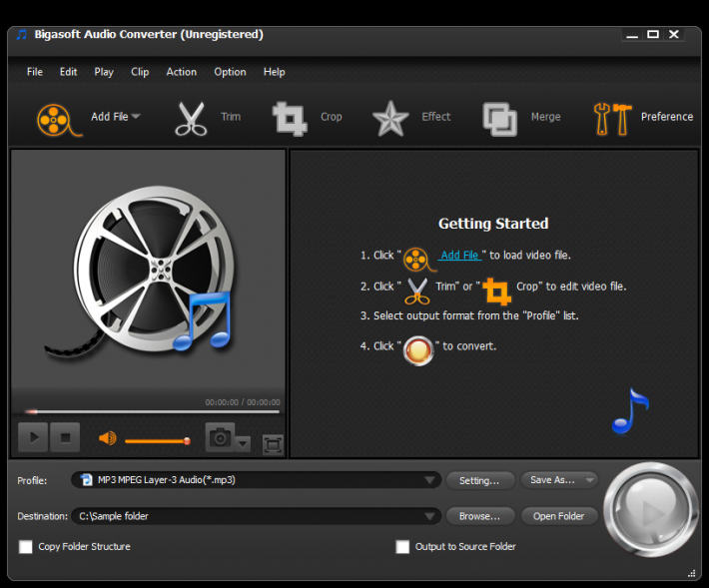
Task: Open the Profile format dropdown
Action: tap(429, 480)
